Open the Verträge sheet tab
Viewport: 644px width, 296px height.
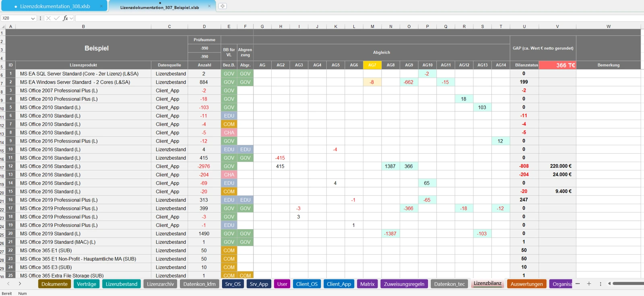pos(87,284)
